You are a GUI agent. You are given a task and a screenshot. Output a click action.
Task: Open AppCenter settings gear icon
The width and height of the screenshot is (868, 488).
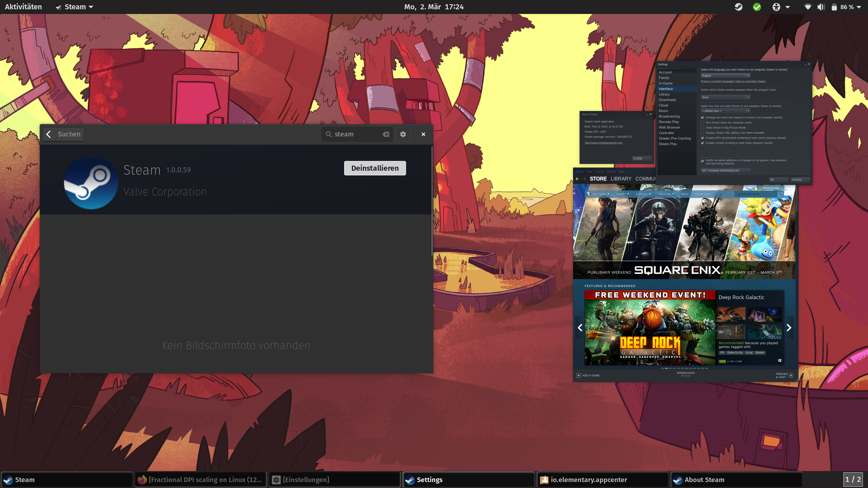[403, 134]
